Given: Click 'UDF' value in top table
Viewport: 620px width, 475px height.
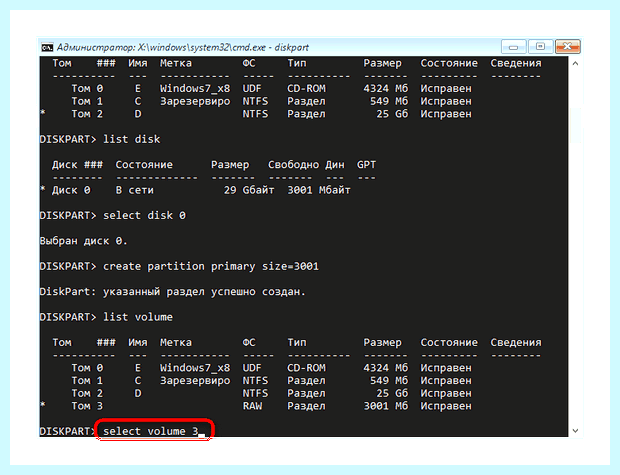Looking at the screenshot, I should click(x=252, y=89).
